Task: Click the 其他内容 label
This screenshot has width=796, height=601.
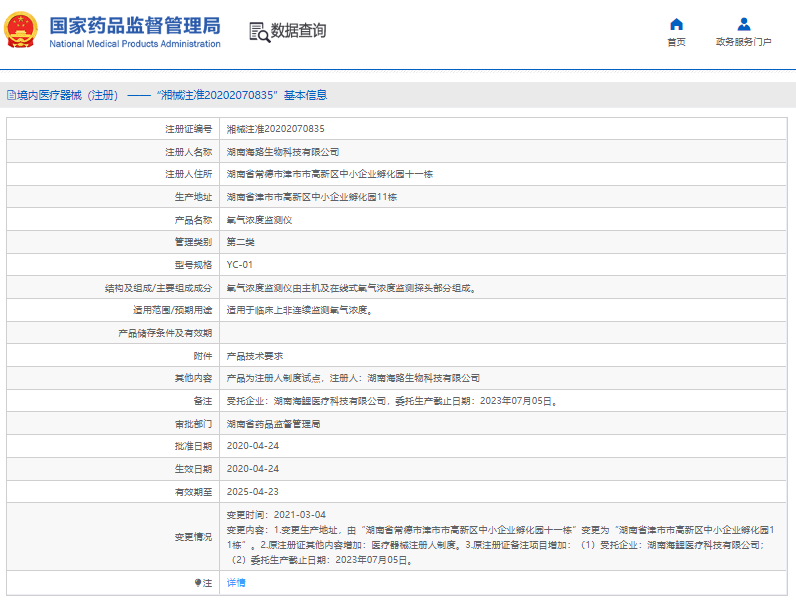Action: tap(193, 378)
